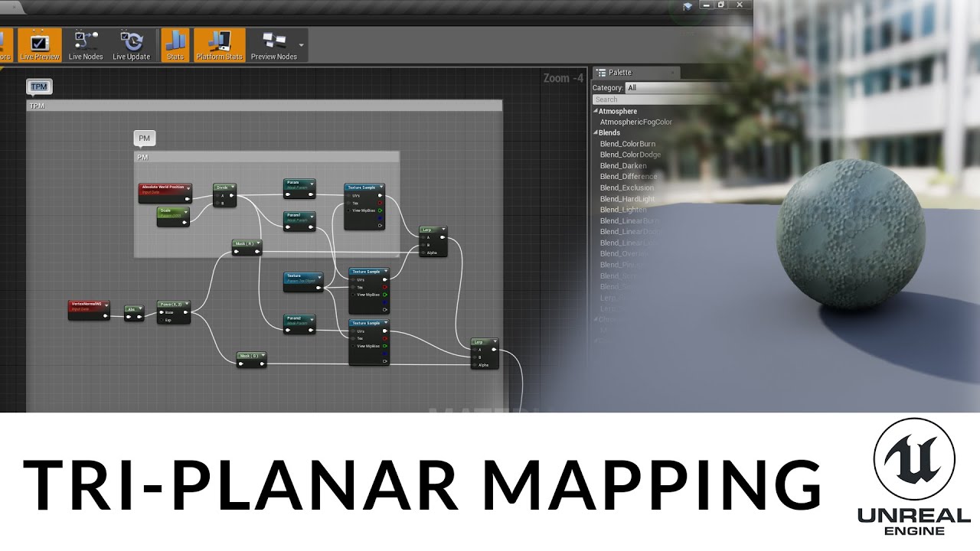Toggle the Live Update toolbar button
Viewport: 980px width, 551px height.
(132, 45)
